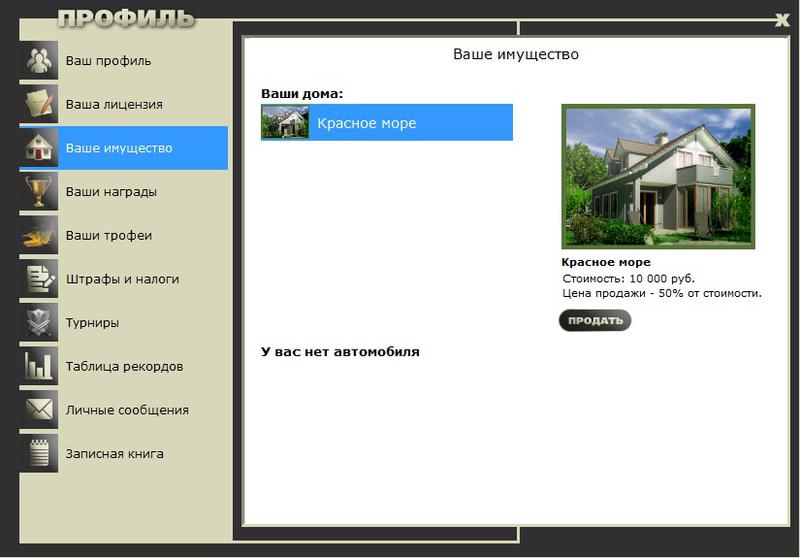800x558 pixels.
Task: Click the Стоимость: 10 000 руб. text
Action: click(629, 278)
